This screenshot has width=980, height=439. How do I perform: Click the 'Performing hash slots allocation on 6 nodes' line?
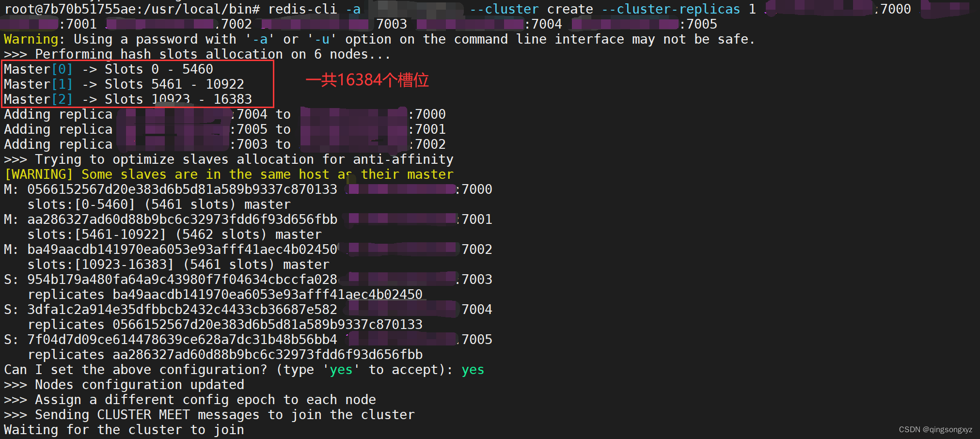(x=198, y=54)
